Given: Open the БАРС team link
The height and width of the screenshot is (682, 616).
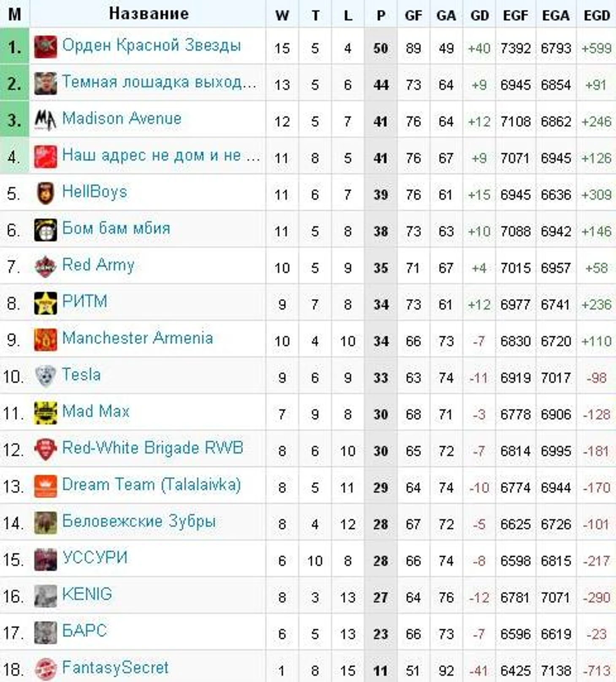Looking at the screenshot, I should coord(84,631).
